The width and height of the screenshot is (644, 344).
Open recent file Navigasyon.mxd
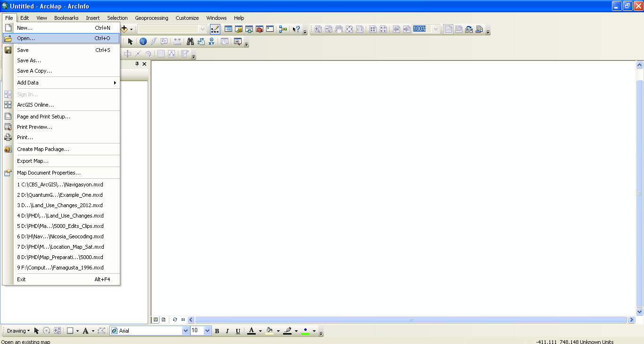click(60, 185)
